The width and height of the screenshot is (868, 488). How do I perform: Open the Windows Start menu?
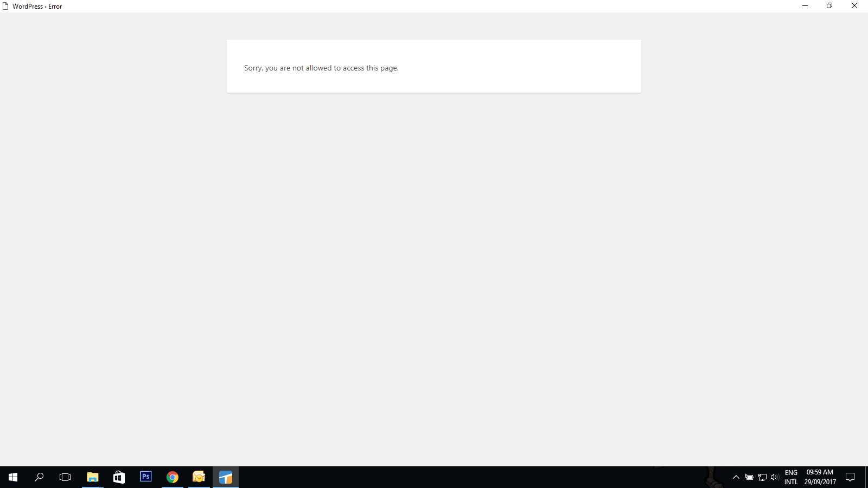[13, 477]
